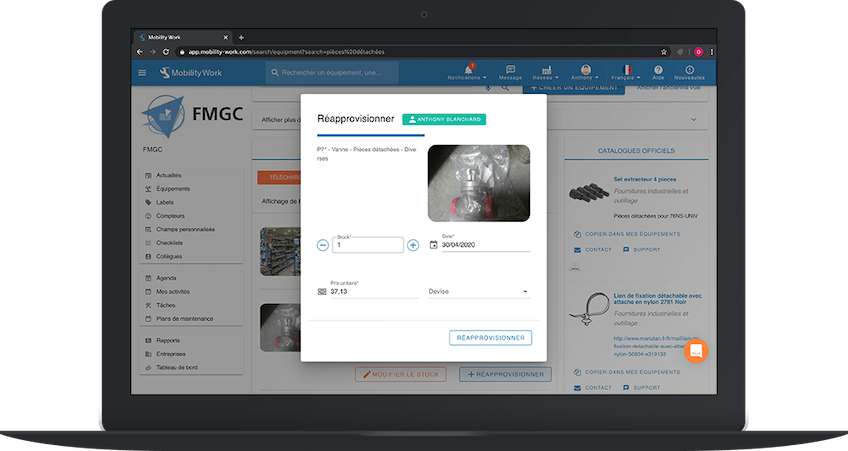Image resolution: width=848 pixels, height=451 pixels.
Task: Open Labels in the sidebar
Action: coord(165,202)
